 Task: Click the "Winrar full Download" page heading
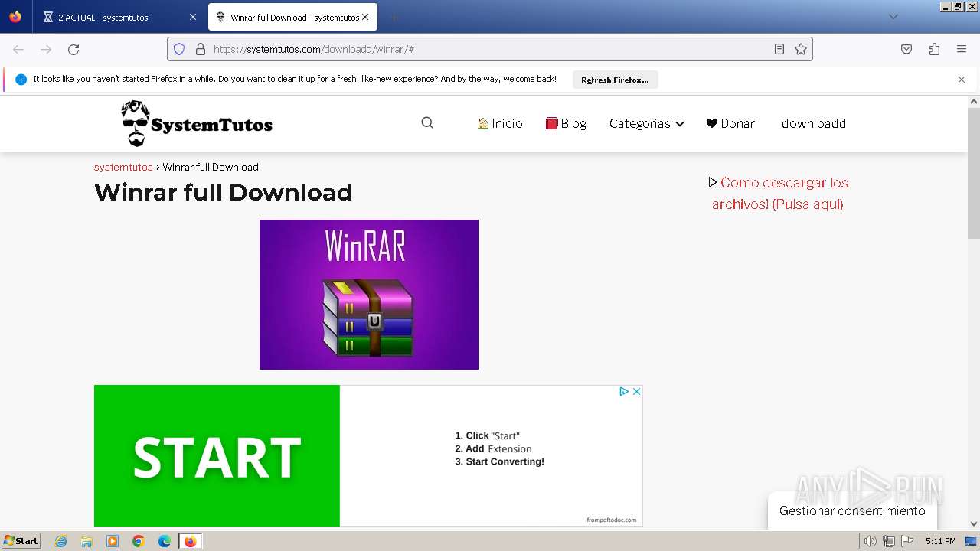[x=223, y=192]
